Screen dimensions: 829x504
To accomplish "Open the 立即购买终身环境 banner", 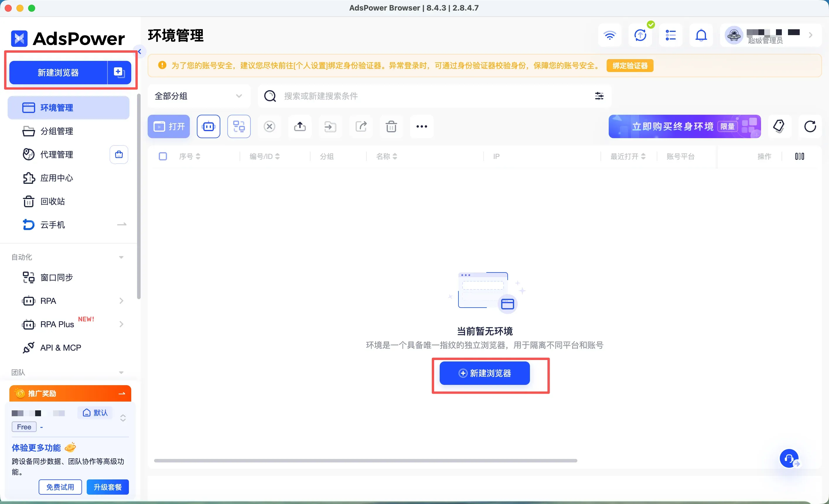I will click(x=684, y=126).
